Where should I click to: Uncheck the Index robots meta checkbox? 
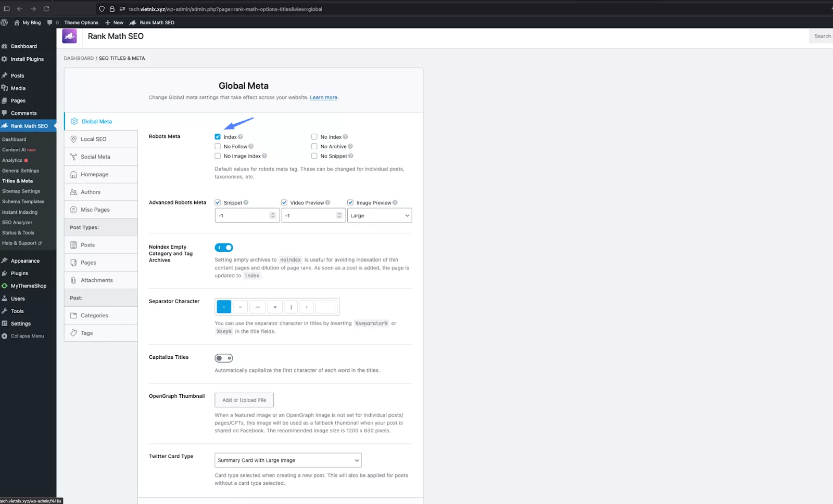tap(218, 136)
